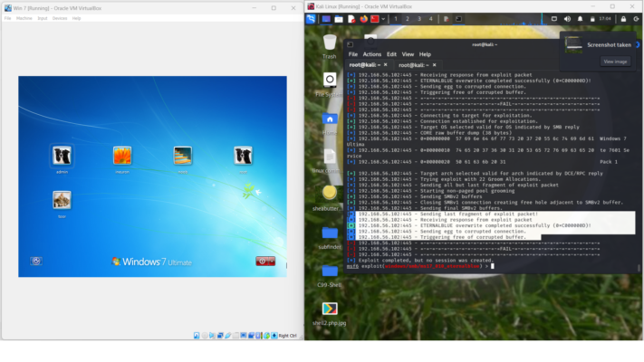This screenshot has width=644, height=362.
Task: Click View image in the screenshot notification
Action: point(615,62)
